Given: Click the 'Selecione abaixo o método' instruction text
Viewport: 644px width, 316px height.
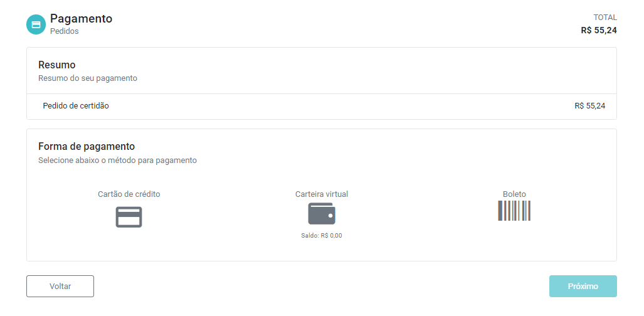Looking at the screenshot, I should (117, 161).
